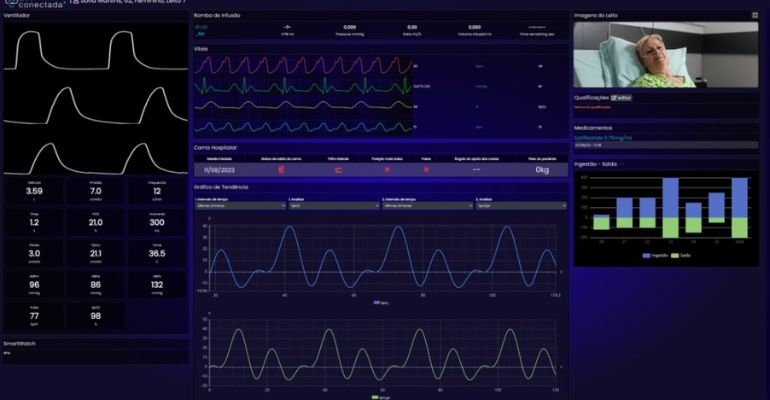This screenshot has height=400, width=770.
Task: Open the first time interval dropdown
Action: 240,206
